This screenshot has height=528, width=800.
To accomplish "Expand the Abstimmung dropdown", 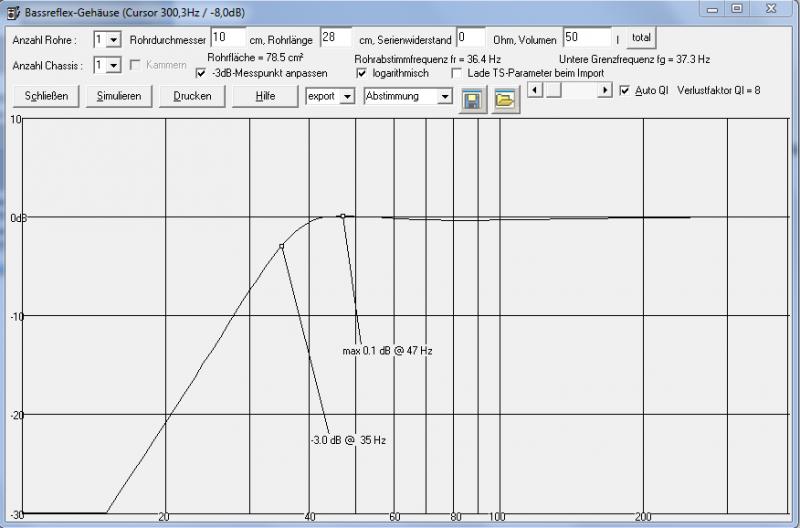I will tap(445, 96).
